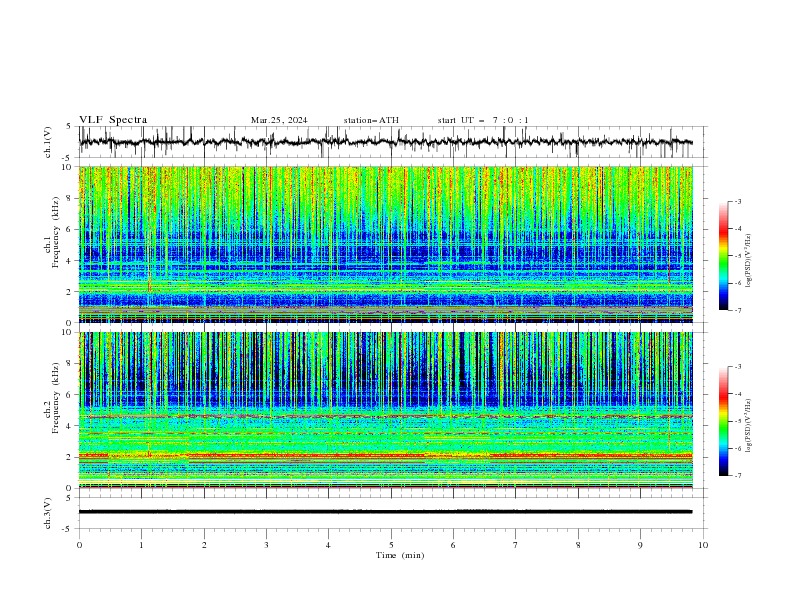This screenshot has width=792, height=612.
Task: Click time axis tick label "1"
Action: pos(141,545)
